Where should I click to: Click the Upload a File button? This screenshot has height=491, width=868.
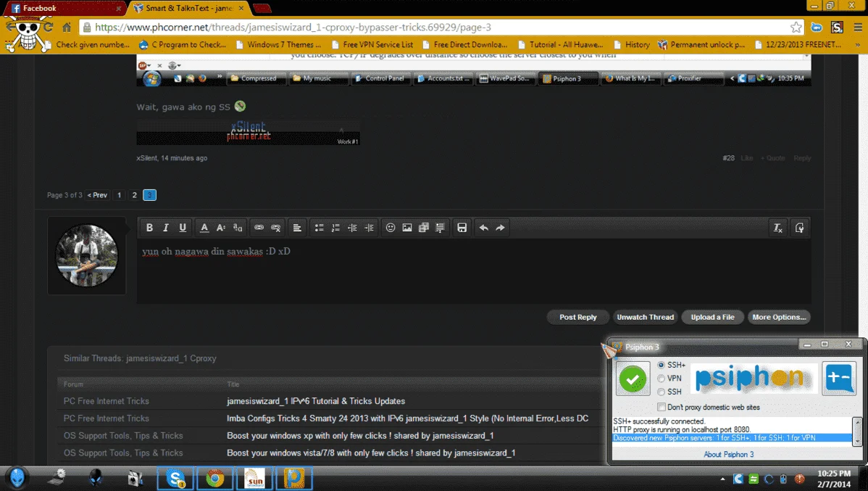(x=712, y=317)
